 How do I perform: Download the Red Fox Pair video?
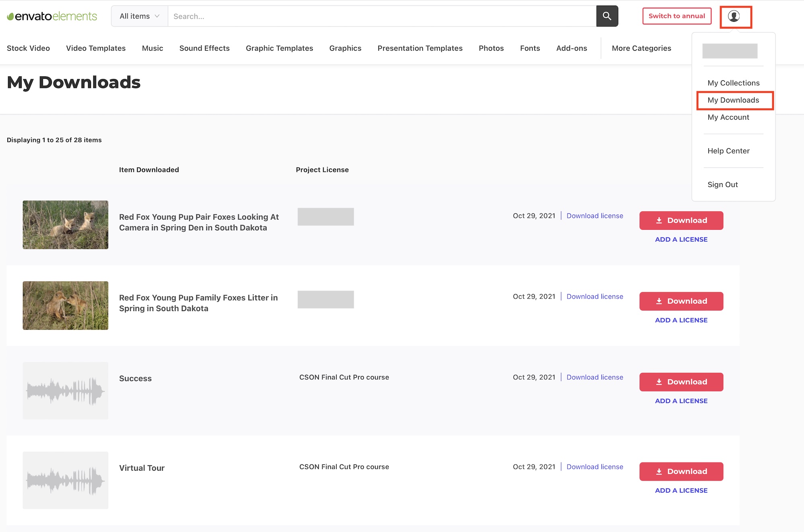pyautogui.click(x=681, y=220)
